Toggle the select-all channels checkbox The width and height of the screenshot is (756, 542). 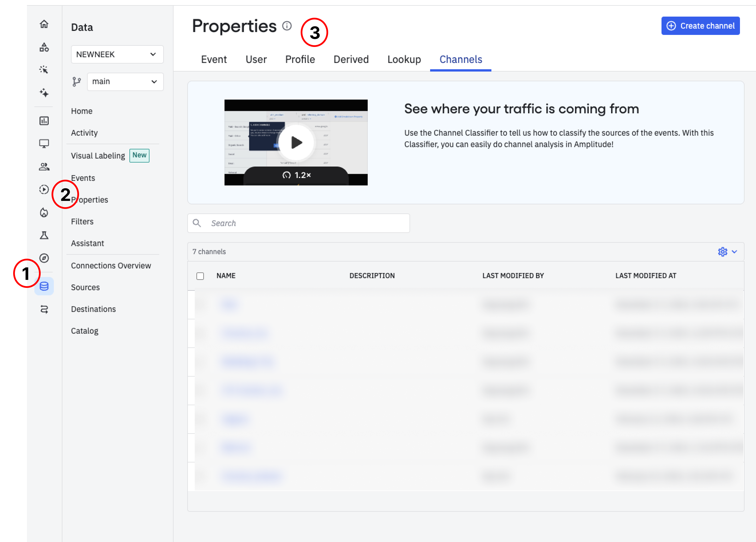pos(200,276)
